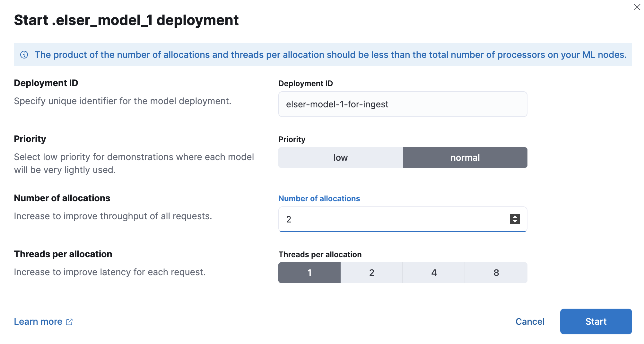
Task: Click the upper stepper arrow for allocations
Action: click(514, 217)
